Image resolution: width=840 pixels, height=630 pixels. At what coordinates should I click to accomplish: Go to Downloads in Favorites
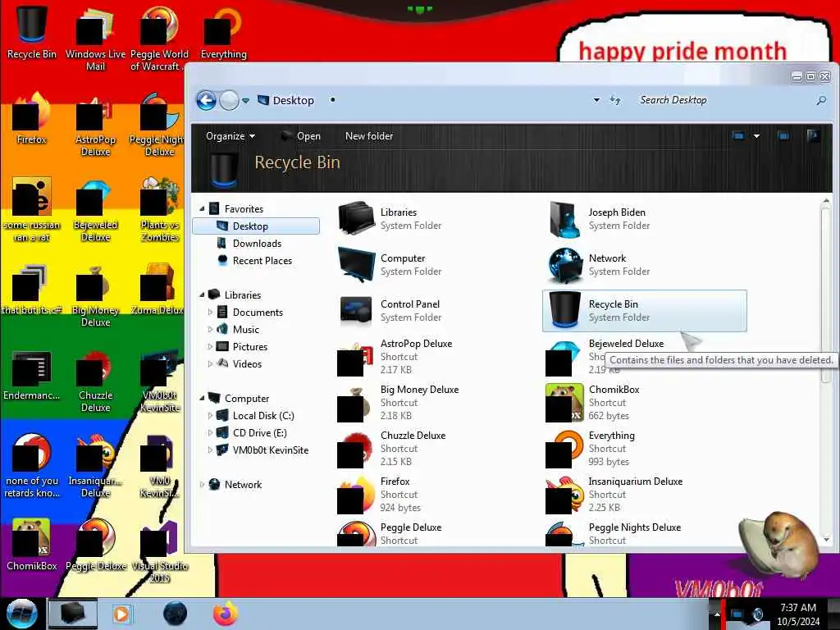[x=256, y=243]
